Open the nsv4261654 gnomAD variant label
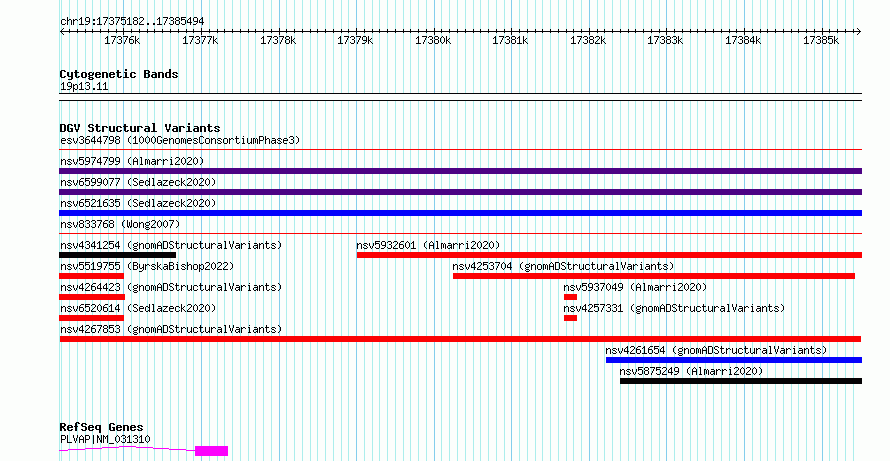The width and height of the screenshot is (890, 461). tap(716, 350)
